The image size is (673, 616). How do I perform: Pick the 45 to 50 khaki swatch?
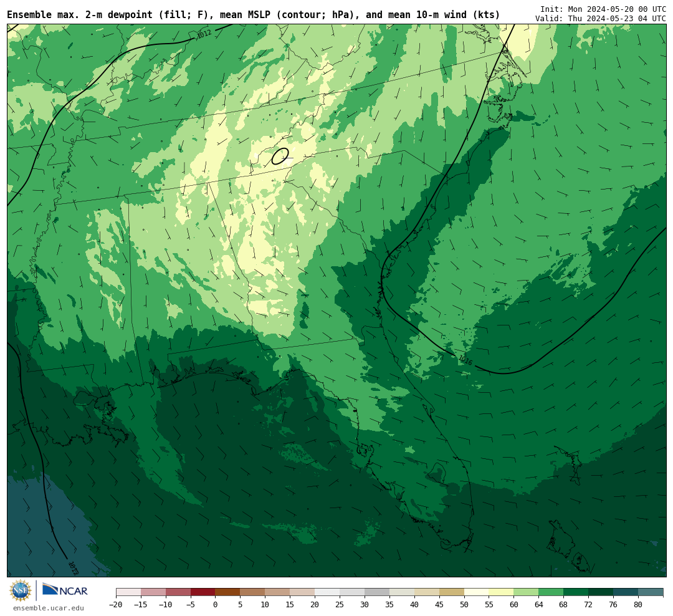point(452,592)
